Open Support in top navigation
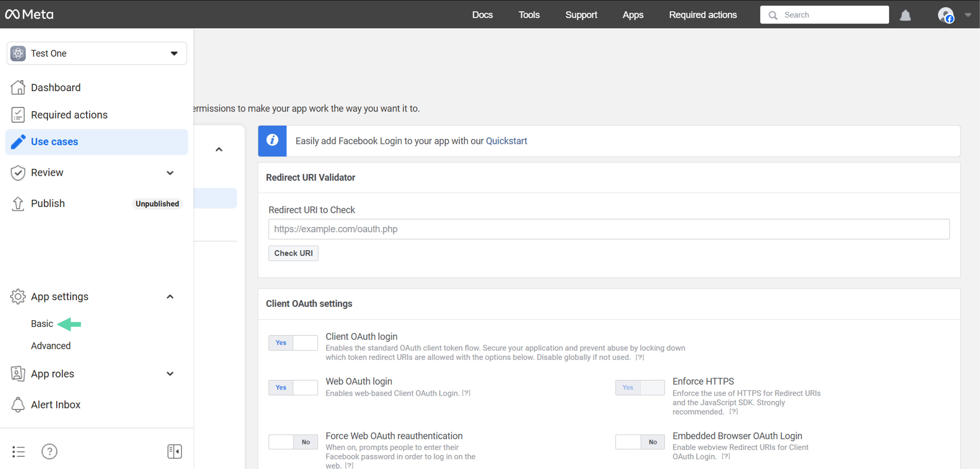The width and height of the screenshot is (980, 469). point(581,15)
